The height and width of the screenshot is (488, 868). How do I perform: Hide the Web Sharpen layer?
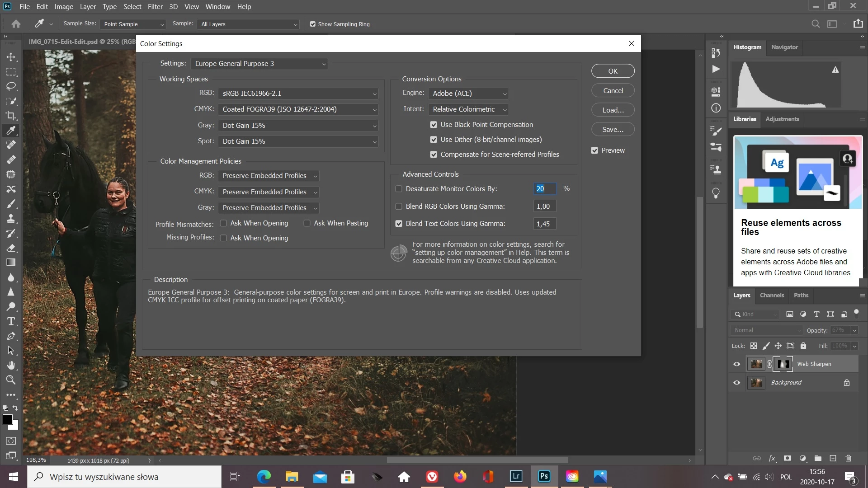(x=737, y=364)
